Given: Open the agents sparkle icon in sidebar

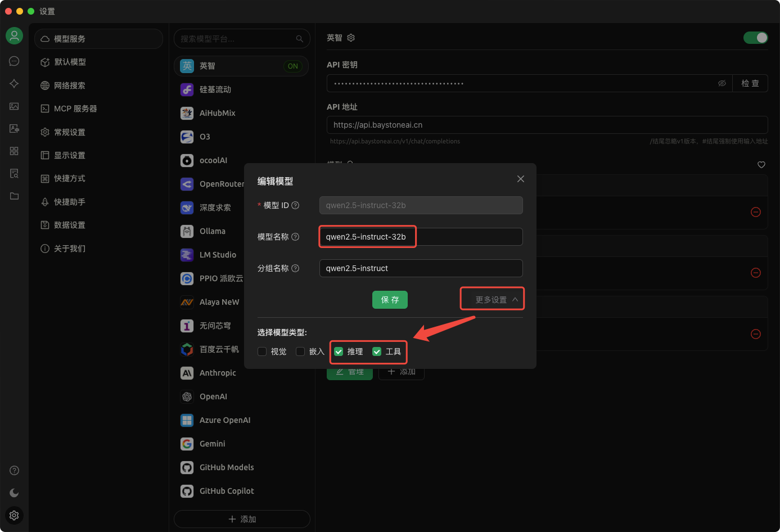Looking at the screenshot, I should [14, 84].
